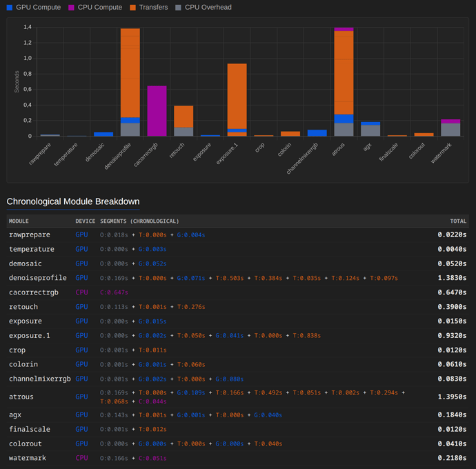The height and width of the screenshot is (469, 476).
Task: Toggle the GPU Compute legend item
Action: pos(34,8)
